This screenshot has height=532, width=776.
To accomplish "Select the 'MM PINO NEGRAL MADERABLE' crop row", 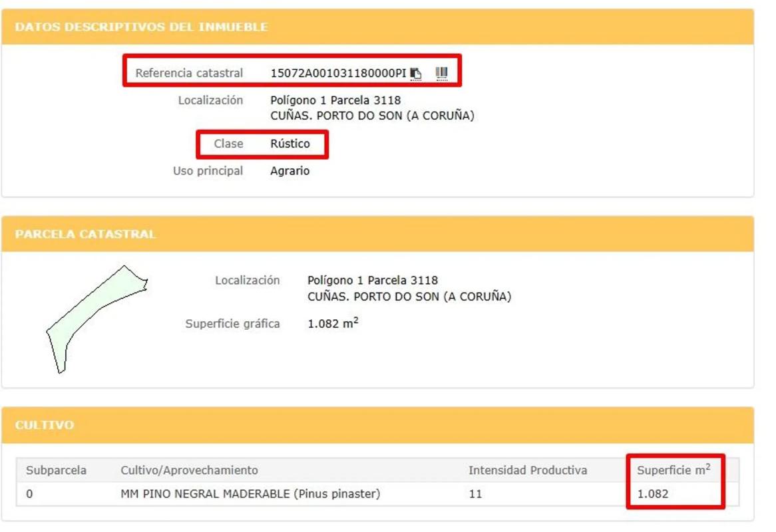I will (x=250, y=494).
